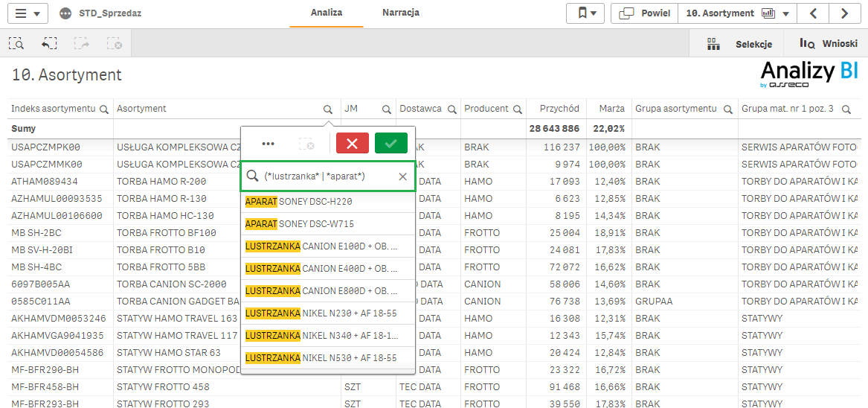Select APARAT SONEY DSC-H220 result
This screenshot has height=408, width=868.
pyautogui.click(x=328, y=202)
